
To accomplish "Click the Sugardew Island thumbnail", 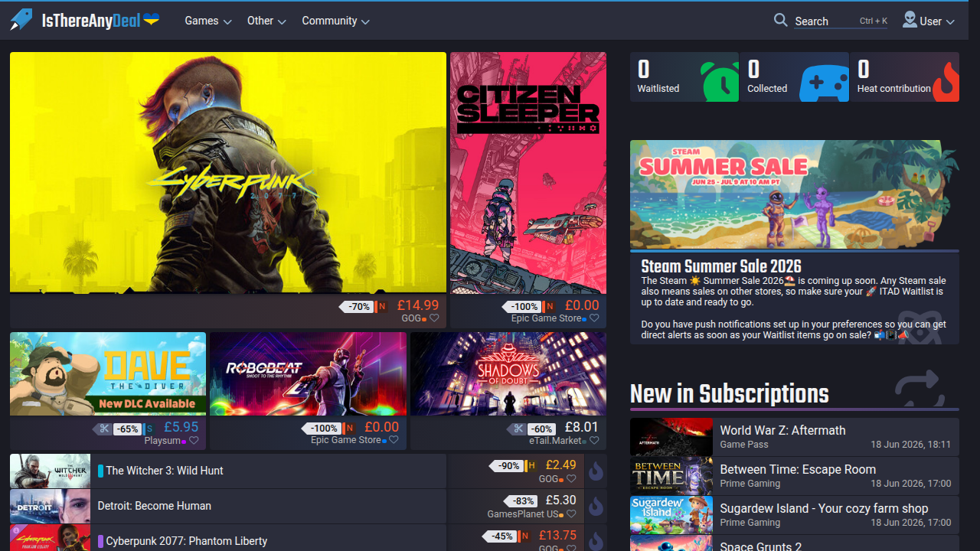I will point(671,515).
